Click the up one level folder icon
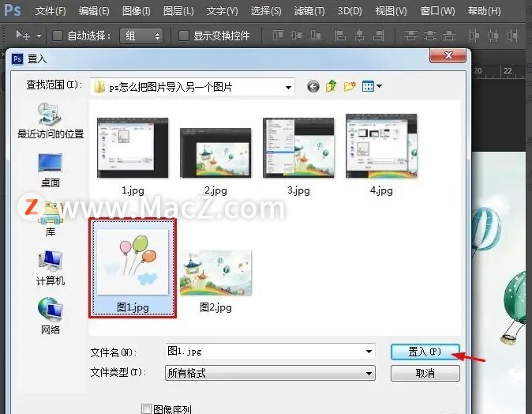 pos(332,86)
